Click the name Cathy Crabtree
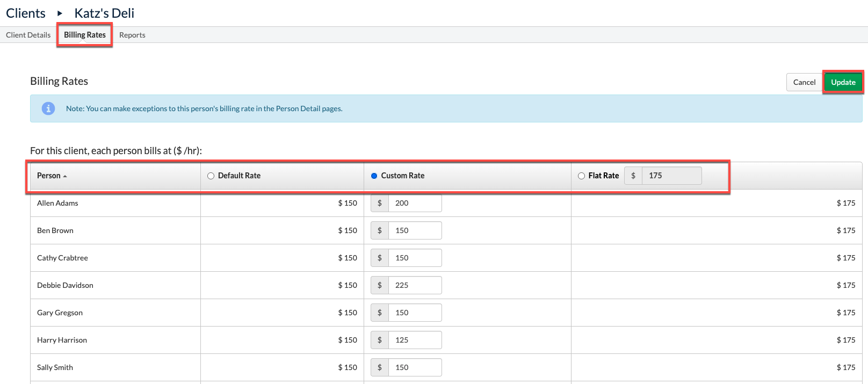The image size is (868, 384). pyautogui.click(x=62, y=258)
